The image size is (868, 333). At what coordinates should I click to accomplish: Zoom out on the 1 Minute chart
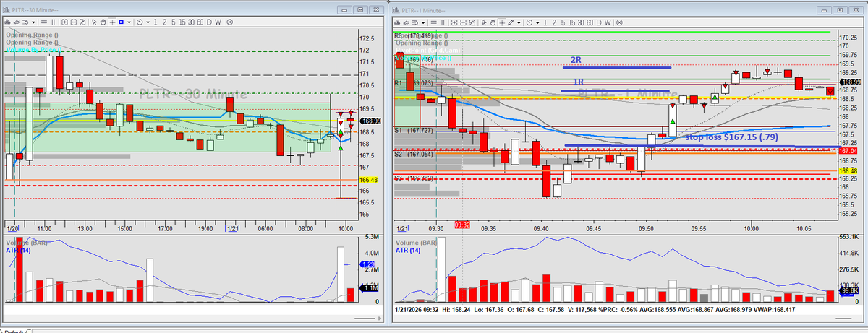(x=464, y=22)
